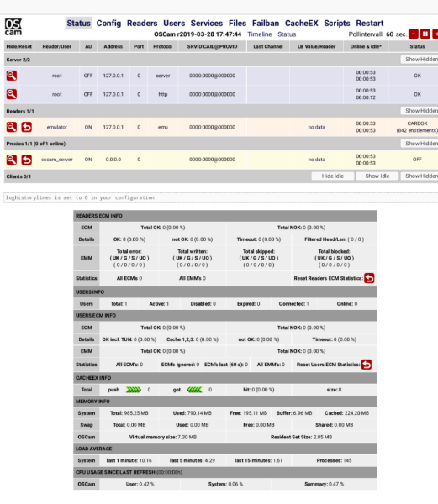Click the 'READERS ECM INFO' heading
The image size is (438, 504).
click(x=99, y=216)
